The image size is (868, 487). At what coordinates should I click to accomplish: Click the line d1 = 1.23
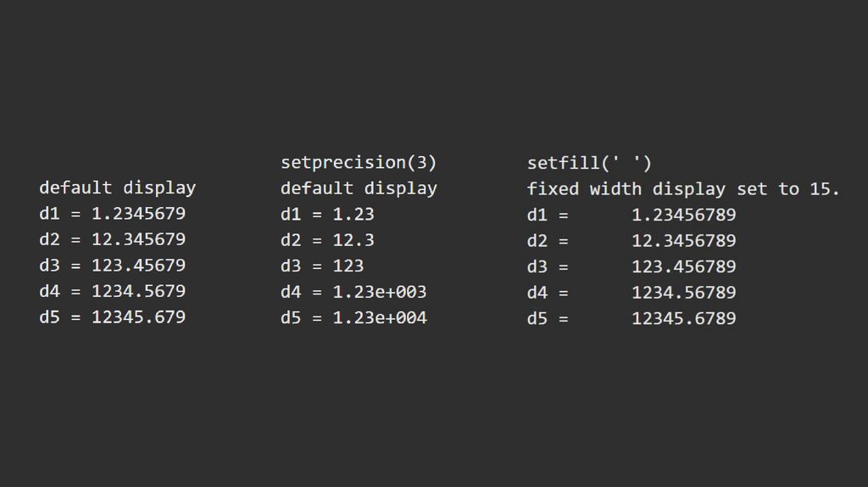click(x=327, y=215)
